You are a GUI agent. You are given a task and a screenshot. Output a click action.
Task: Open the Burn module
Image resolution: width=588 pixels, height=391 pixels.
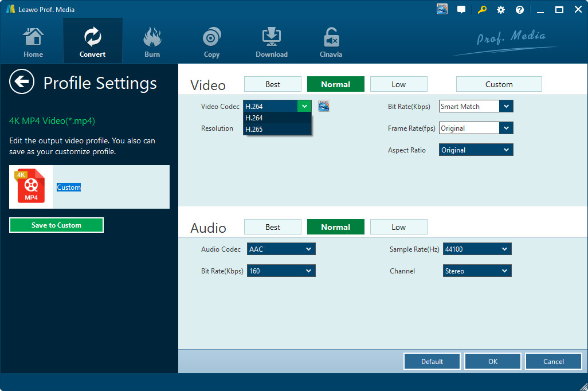point(152,42)
